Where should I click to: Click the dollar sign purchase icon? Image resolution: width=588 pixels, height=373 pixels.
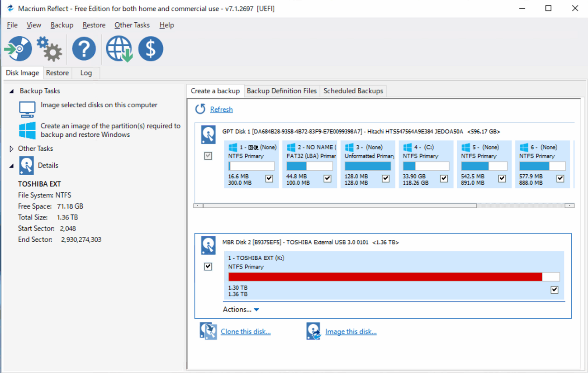(151, 49)
